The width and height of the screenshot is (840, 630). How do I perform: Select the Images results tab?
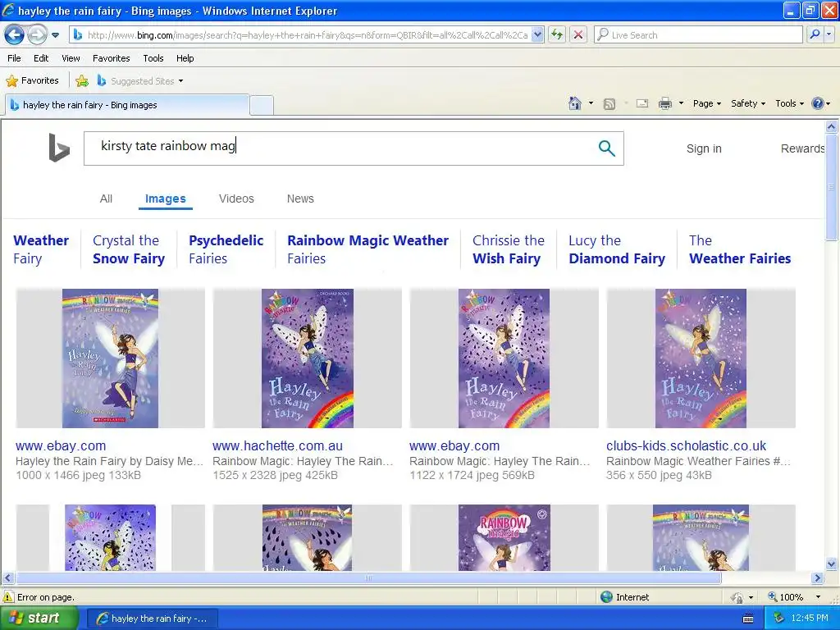165,199
